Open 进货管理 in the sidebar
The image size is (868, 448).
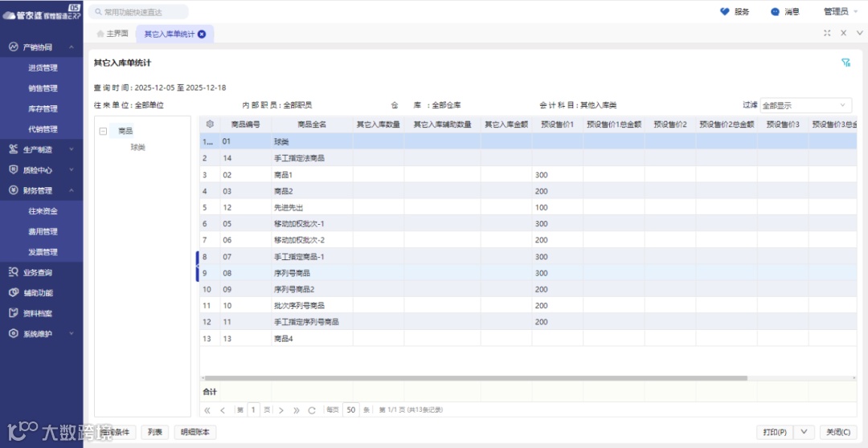pyautogui.click(x=43, y=67)
